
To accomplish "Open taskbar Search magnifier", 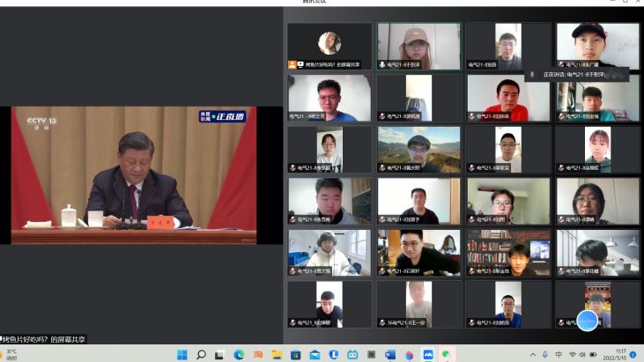I will coord(201,355).
